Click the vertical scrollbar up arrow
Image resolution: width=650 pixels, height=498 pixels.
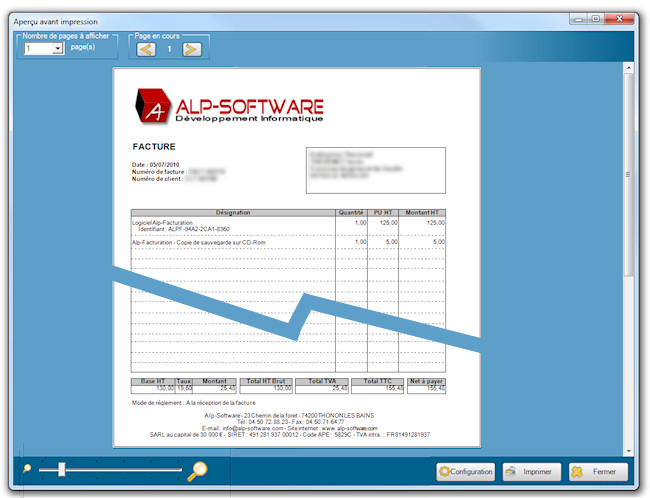629,70
